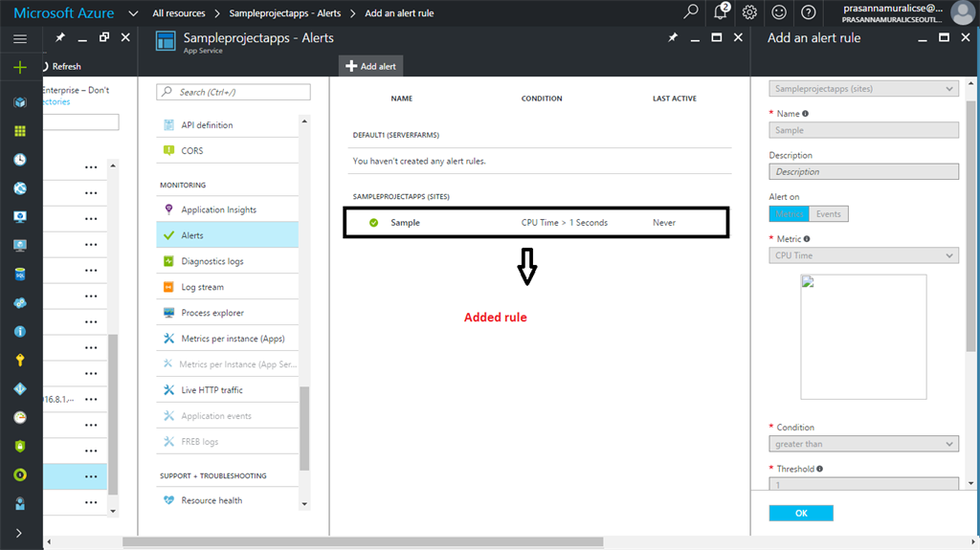The height and width of the screenshot is (550, 980).
Task: Click the bottom horizontal scrollbar
Action: tap(363, 542)
